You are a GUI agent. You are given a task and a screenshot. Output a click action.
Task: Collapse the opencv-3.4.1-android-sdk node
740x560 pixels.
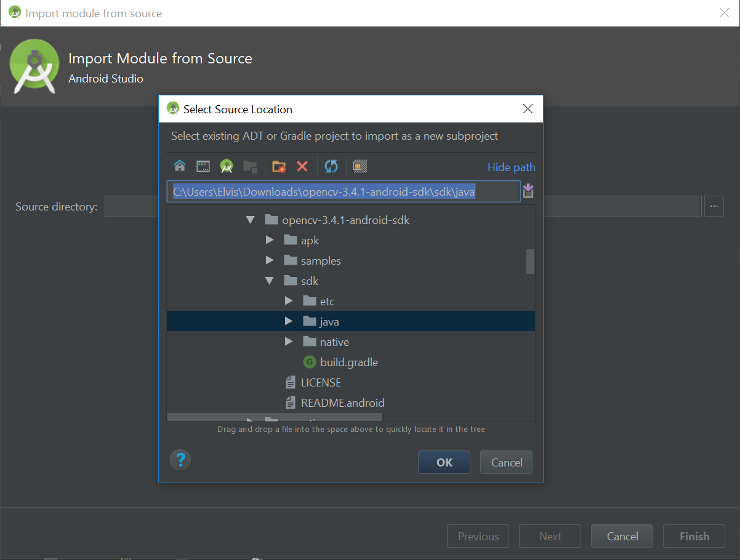[x=250, y=219]
